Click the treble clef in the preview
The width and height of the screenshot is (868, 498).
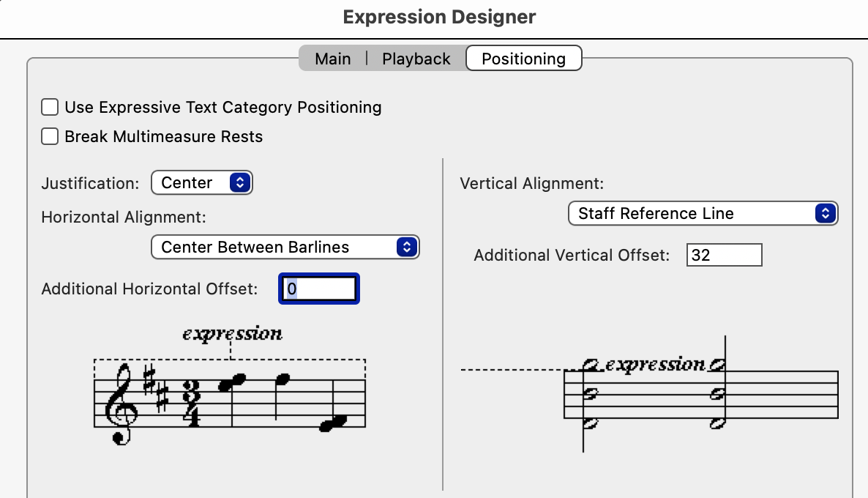(x=121, y=403)
